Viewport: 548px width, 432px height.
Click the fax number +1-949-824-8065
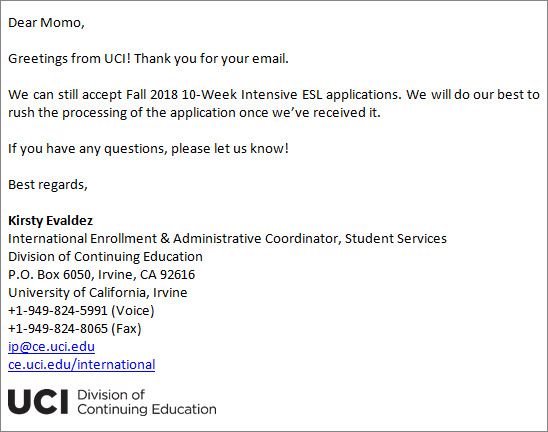58,329
